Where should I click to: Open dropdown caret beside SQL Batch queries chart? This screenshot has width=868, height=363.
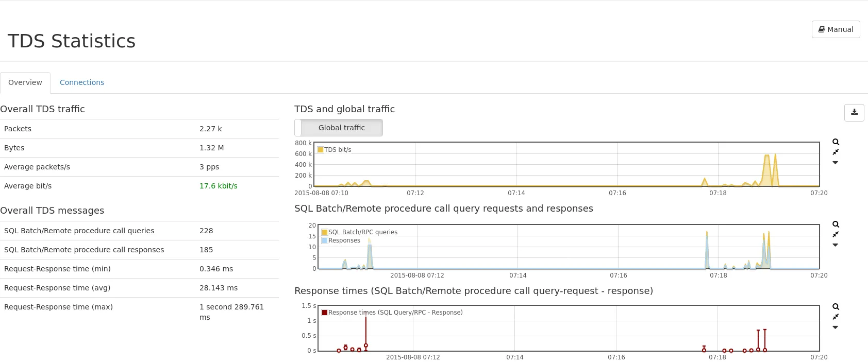836,245
